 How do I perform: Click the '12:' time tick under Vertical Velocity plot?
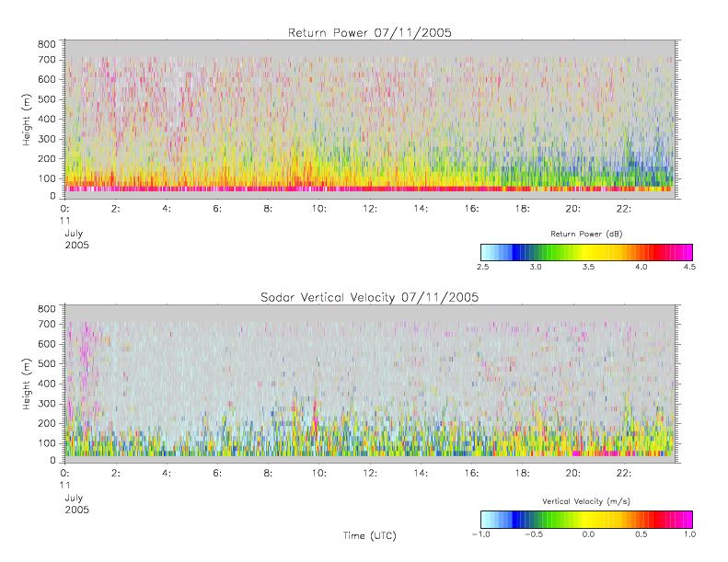tap(370, 474)
